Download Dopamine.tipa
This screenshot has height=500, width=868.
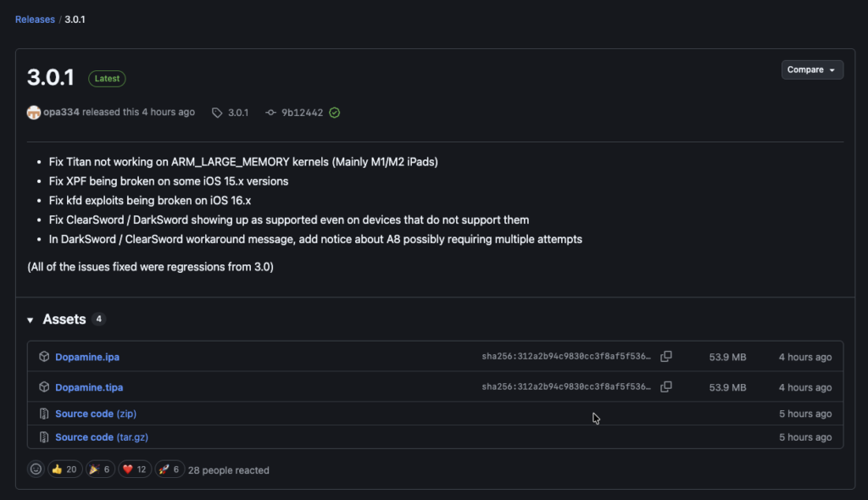89,387
